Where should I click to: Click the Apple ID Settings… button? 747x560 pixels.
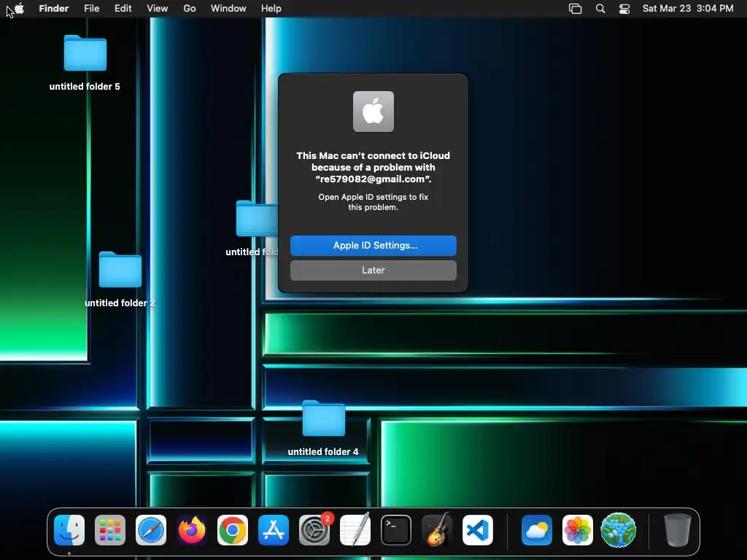pos(373,246)
